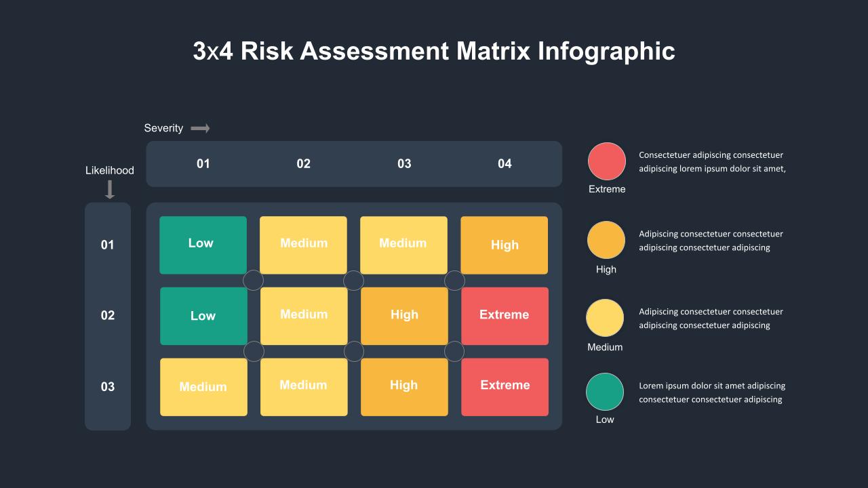This screenshot has height=488, width=868.
Task: Expand the Likelihood 02 row header
Action: pos(107,316)
